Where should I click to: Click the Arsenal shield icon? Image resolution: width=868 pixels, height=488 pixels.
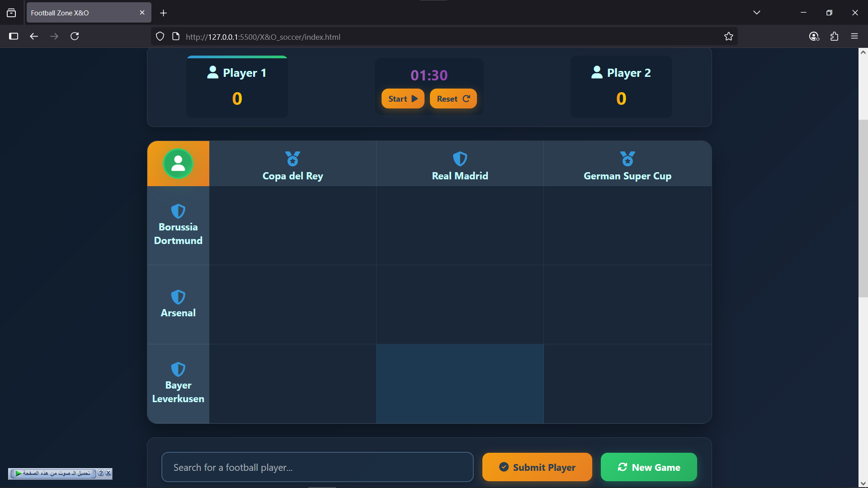point(178,297)
